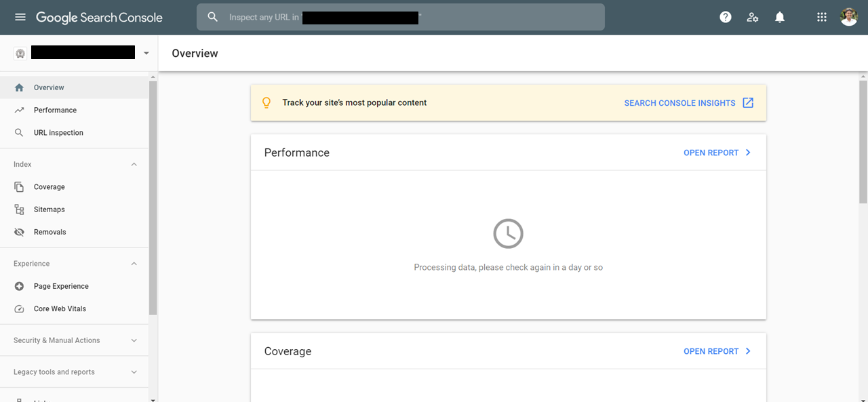
Task: Click the Core Web Vitals gauge icon
Action: click(x=19, y=308)
